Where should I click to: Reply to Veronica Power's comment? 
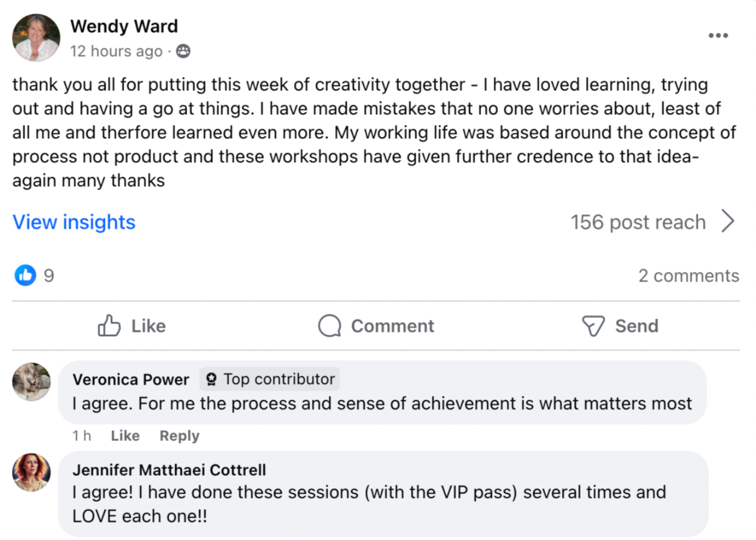point(179,436)
